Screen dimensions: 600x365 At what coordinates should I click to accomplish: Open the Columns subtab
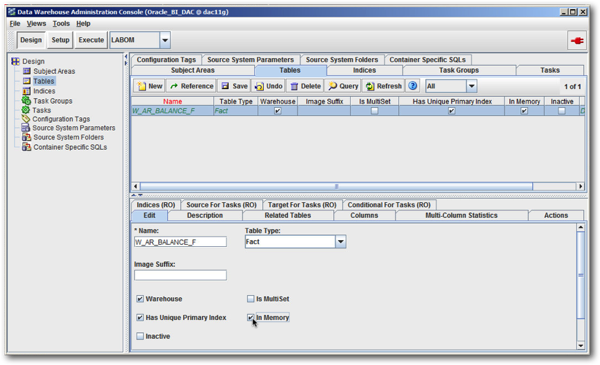pos(364,215)
